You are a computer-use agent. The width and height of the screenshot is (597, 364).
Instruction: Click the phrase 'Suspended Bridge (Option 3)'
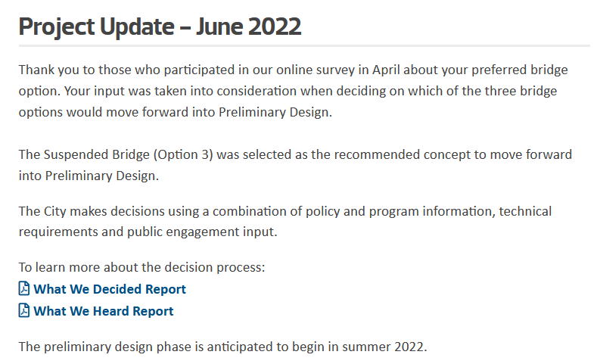pyautogui.click(x=128, y=154)
